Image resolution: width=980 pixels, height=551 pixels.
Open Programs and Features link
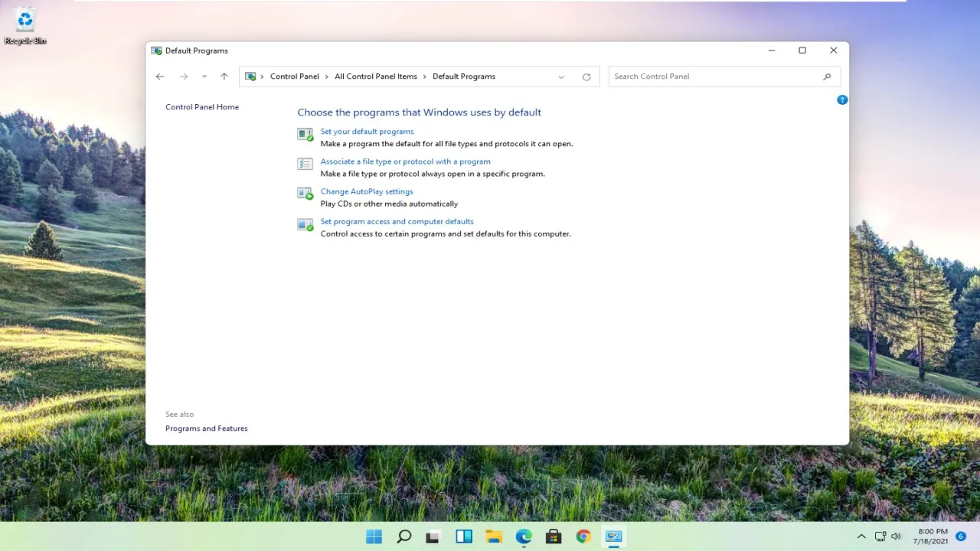click(207, 429)
